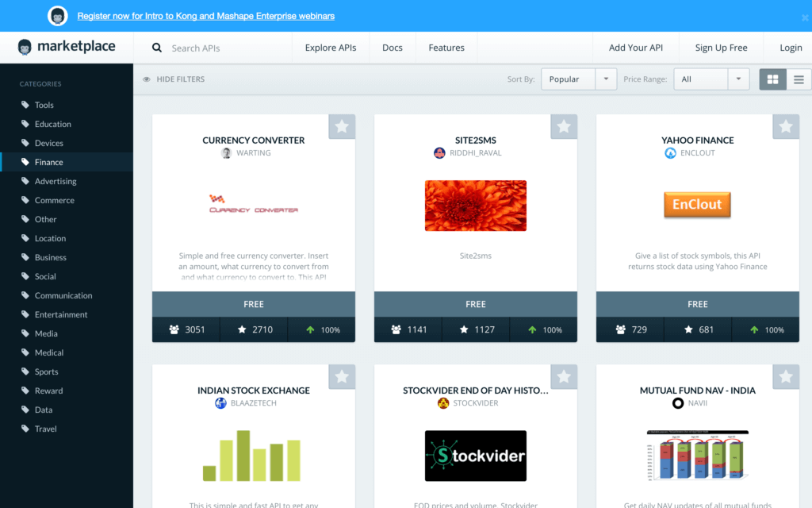Favorite the Yahoo Finance API
Image resolution: width=812 pixels, height=508 pixels.
[786, 126]
